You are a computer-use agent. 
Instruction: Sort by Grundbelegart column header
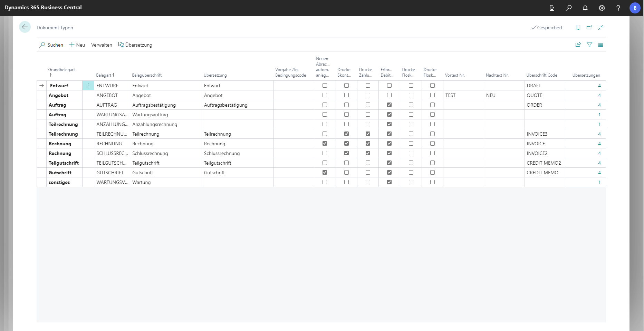(61, 70)
